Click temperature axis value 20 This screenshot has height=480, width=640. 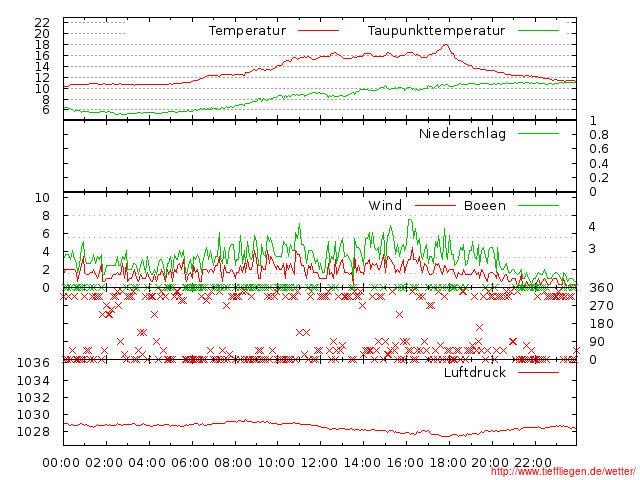[x=42, y=33]
